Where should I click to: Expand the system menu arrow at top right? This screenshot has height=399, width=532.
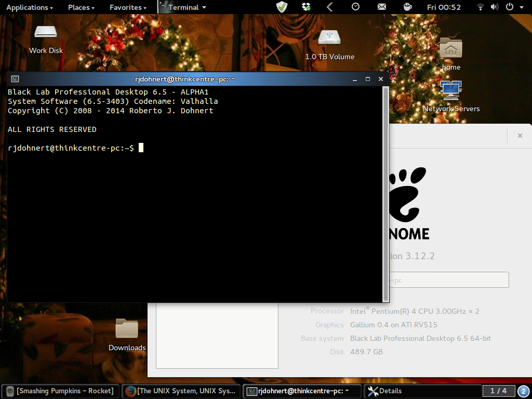click(522, 7)
